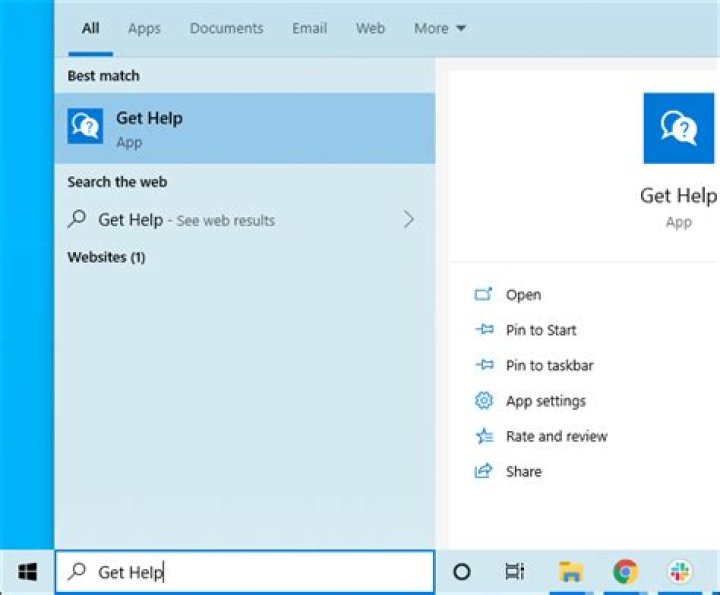Expand the Websites (1) section
The width and height of the screenshot is (720, 595).
106,257
